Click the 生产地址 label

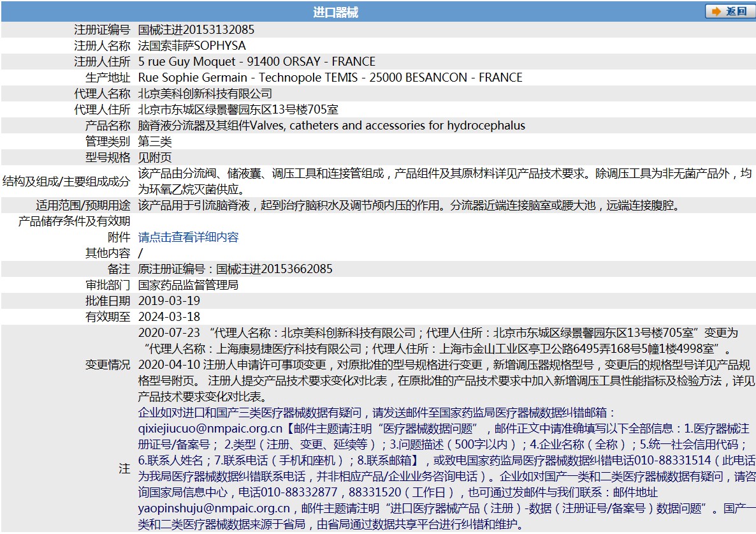pyautogui.click(x=108, y=77)
